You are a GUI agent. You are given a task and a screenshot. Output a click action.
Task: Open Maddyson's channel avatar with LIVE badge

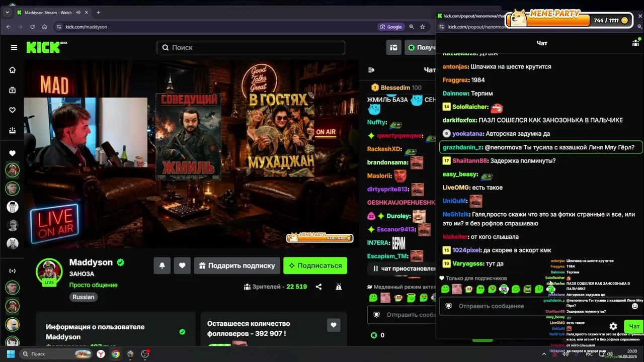pos(49,272)
